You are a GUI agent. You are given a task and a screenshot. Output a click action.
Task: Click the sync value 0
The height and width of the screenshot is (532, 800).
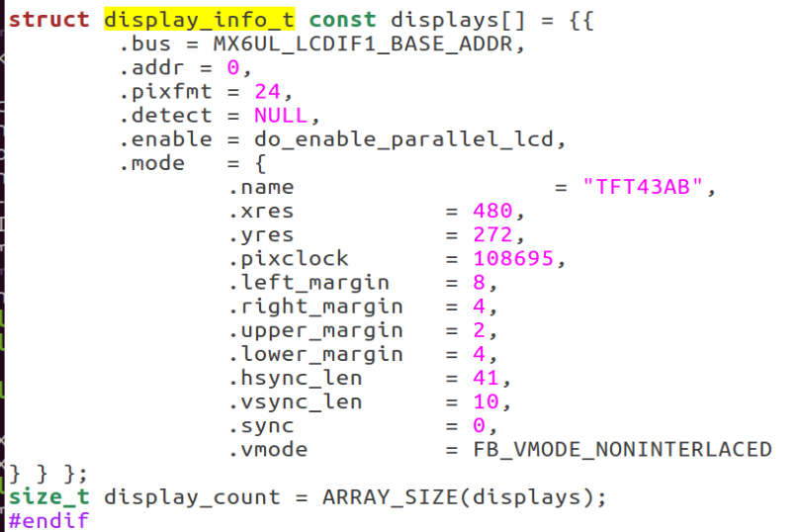point(479,425)
